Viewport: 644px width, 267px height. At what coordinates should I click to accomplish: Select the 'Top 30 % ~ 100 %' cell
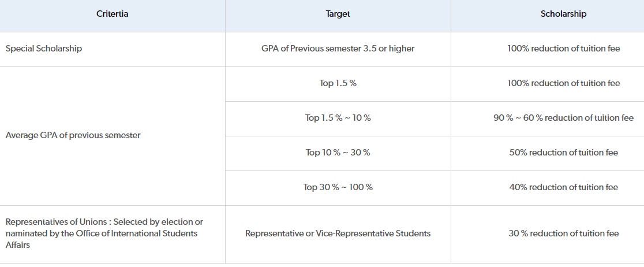coord(338,187)
